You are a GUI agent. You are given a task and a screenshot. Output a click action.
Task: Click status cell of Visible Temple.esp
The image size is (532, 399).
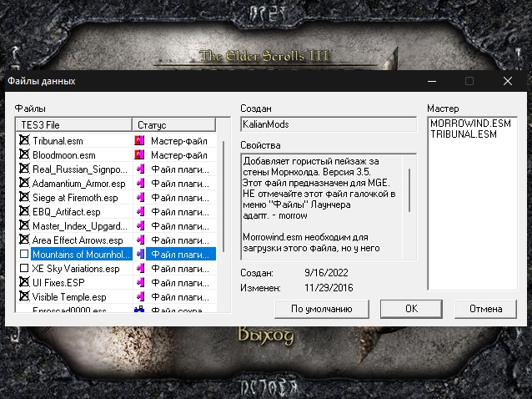tap(180, 297)
